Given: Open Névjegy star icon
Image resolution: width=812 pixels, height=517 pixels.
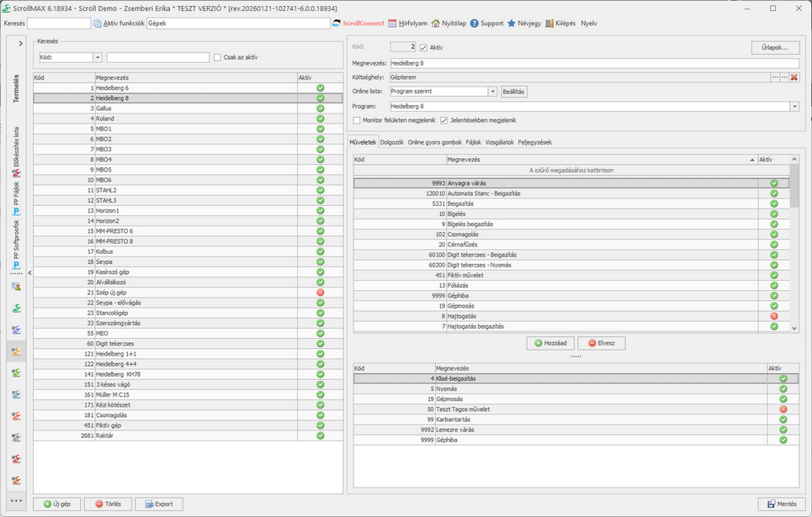Looking at the screenshot, I should pyautogui.click(x=511, y=24).
